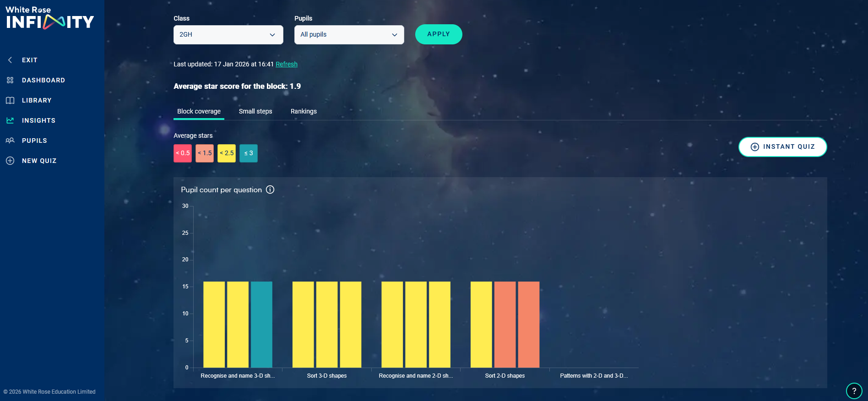The width and height of the screenshot is (868, 401).
Task: Select the Insights chart icon
Action: [x=10, y=120]
